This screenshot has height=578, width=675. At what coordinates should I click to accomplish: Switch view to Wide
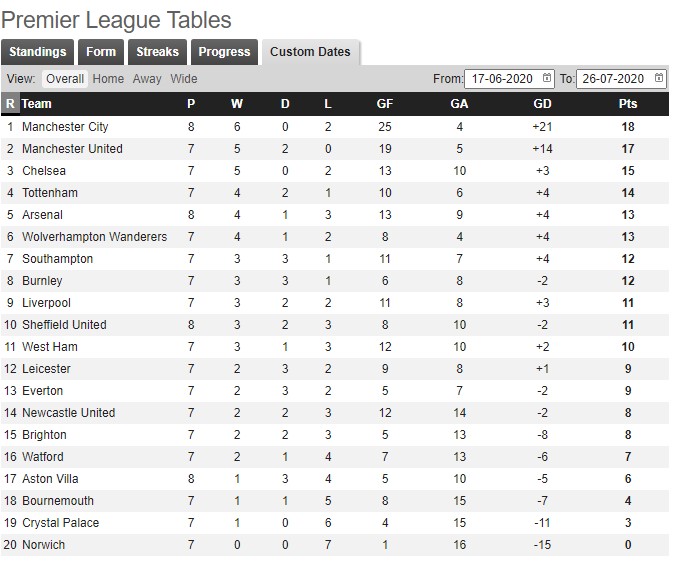[x=184, y=79]
